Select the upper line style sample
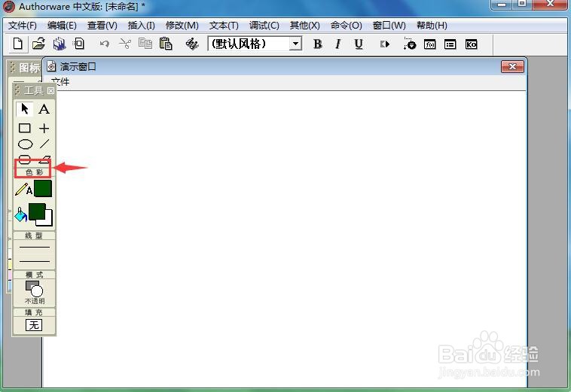Screen dimensions: 571x392 34,248
